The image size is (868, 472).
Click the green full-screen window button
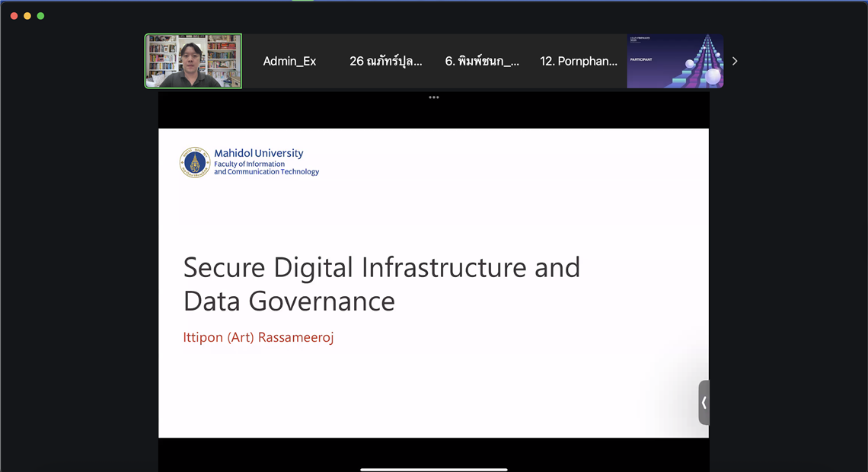tap(41, 16)
